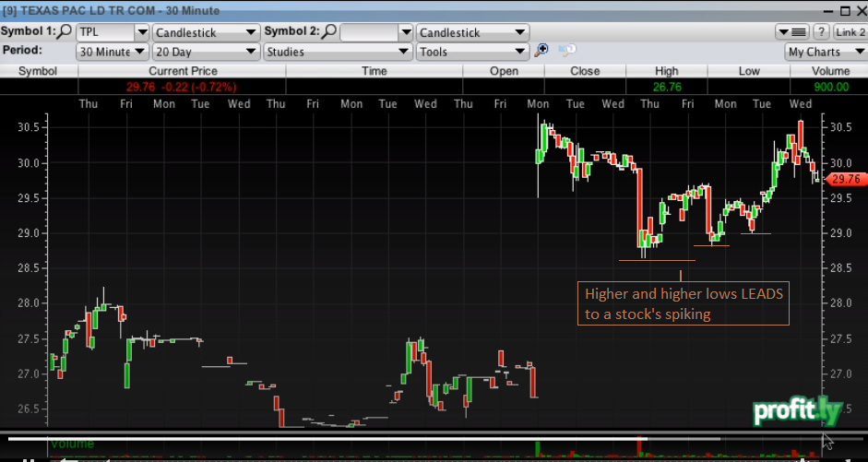Click the Current Price column header
This screenshot has height=462, width=868.
183,71
